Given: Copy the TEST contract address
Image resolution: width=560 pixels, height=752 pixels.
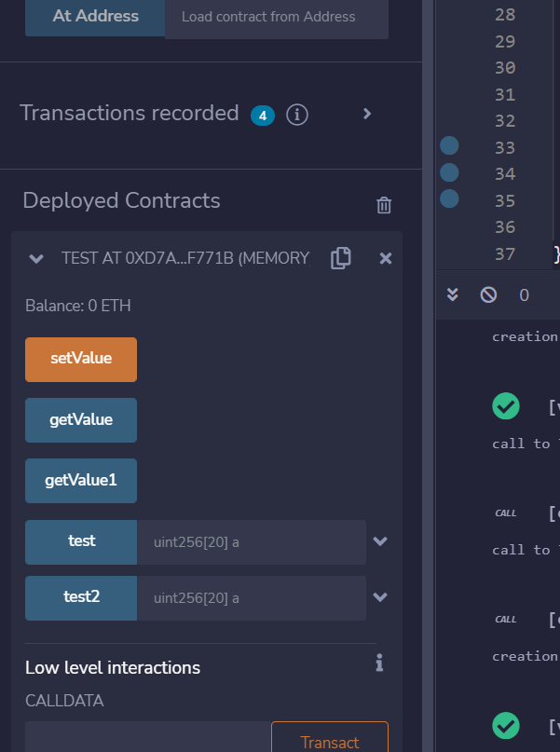Looking at the screenshot, I should pyautogui.click(x=341, y=258).
